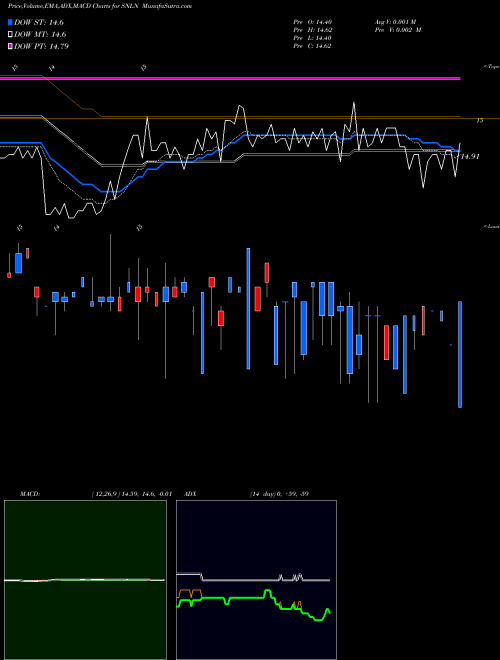Click the '<Tops' axis marker

pyautogui.click(x=491, y=67)
